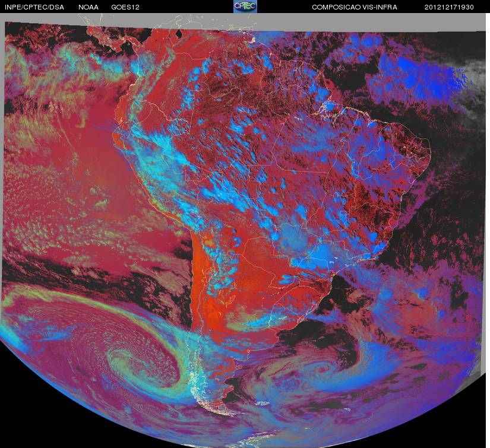Click the CPTEC logo in the header

coord(245,7)
